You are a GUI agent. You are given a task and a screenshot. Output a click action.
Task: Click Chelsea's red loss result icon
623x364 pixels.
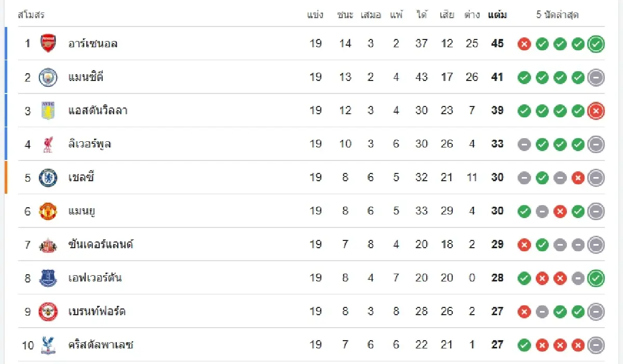(x=578, y=178)
